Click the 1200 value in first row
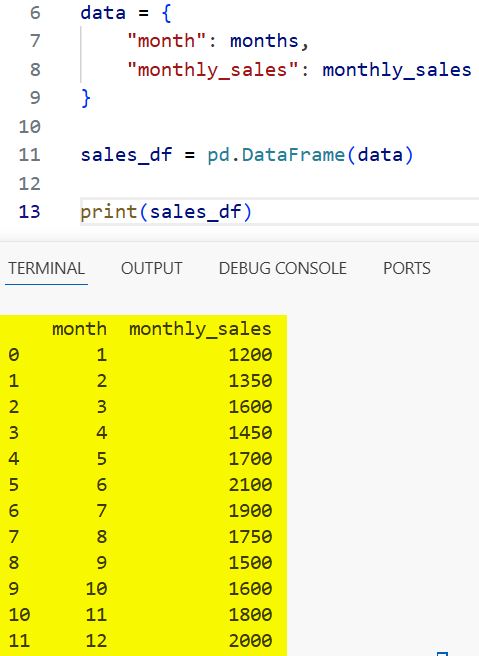The image size is (479, 656). (250, 355)
